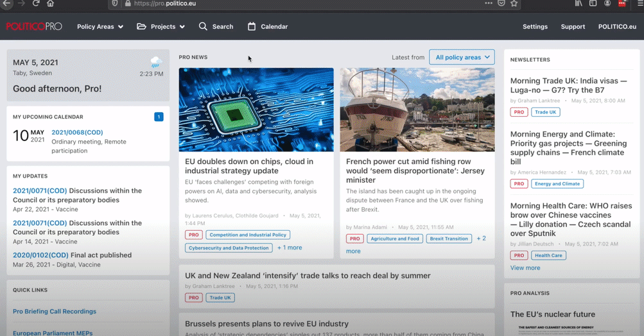Open Settings in top navigation
Screen dimensions: 644x336
(x=535, y=27)
